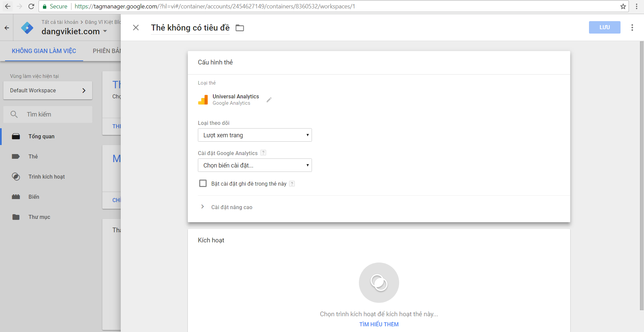The width and height of the screenshot is (644, 332).
Task: Click the 'Thẻ' tag icon
Action: click(16, 156)
